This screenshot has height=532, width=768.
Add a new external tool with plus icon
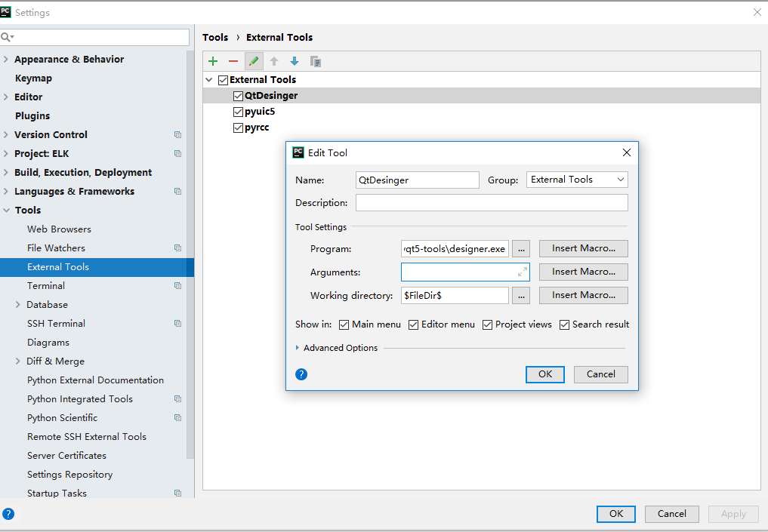pyautogui.click(x=213, y=61)
